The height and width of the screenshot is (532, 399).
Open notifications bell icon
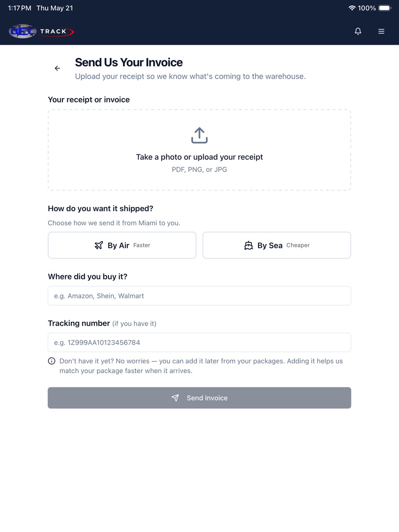[358, 31]
